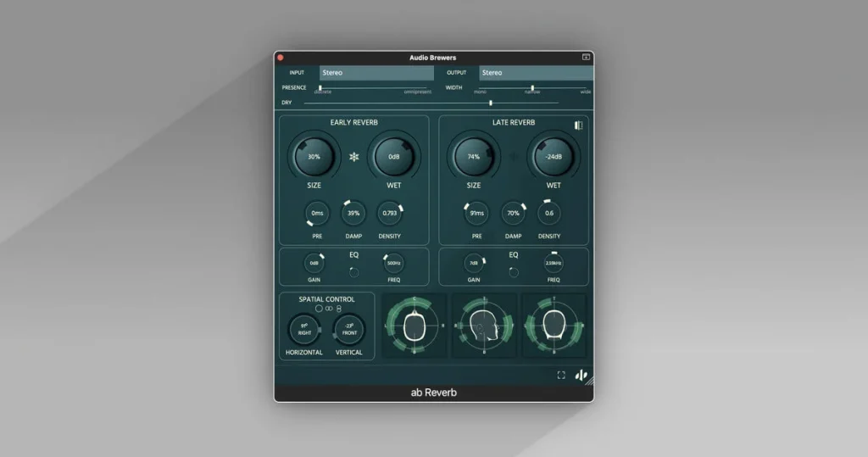The width and height of the screenshot is (868, 457).
Task: Click the Late EQ Gain knob showing 7dB
Action: tap(473, 263)
